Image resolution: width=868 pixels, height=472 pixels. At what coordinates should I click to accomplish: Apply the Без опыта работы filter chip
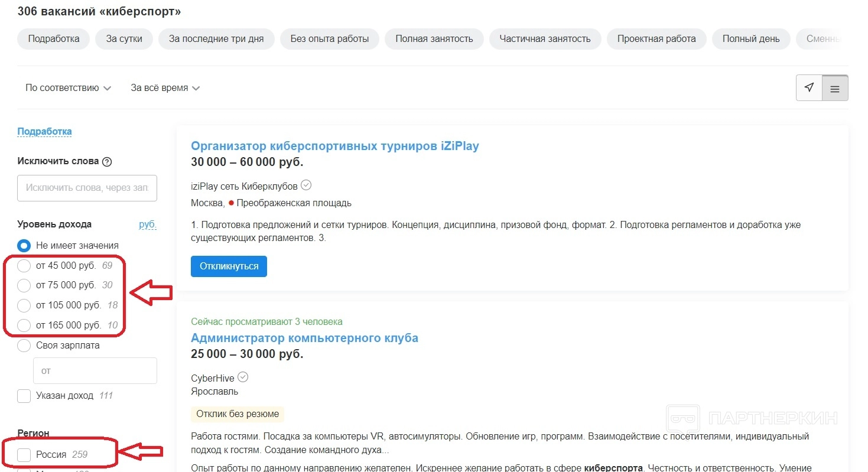pos(330,39)
